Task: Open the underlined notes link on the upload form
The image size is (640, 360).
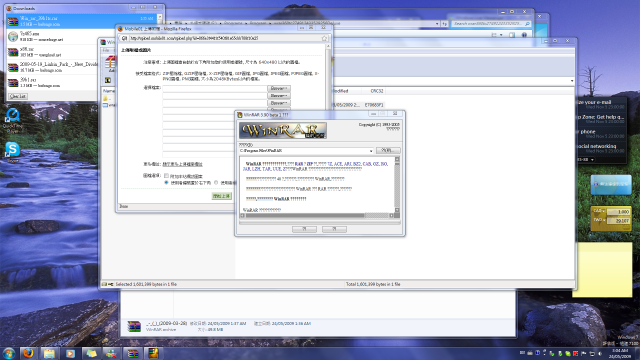Action: [182, 164]
